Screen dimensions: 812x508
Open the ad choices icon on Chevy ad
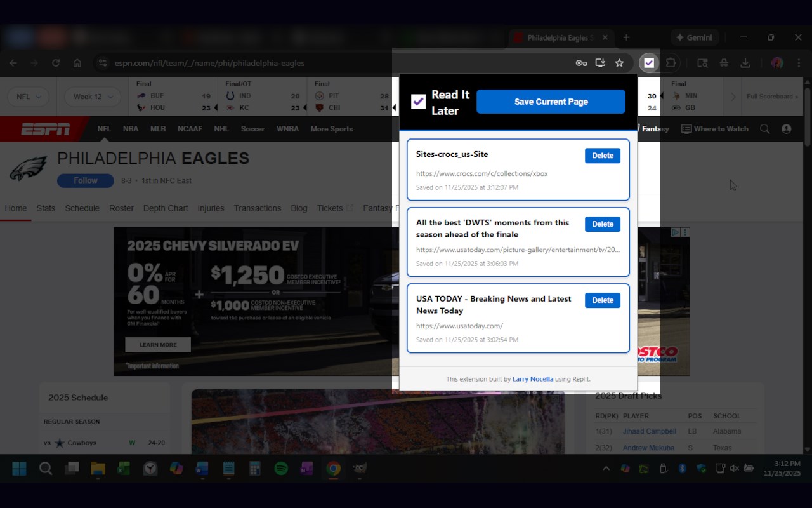(676, 232)
